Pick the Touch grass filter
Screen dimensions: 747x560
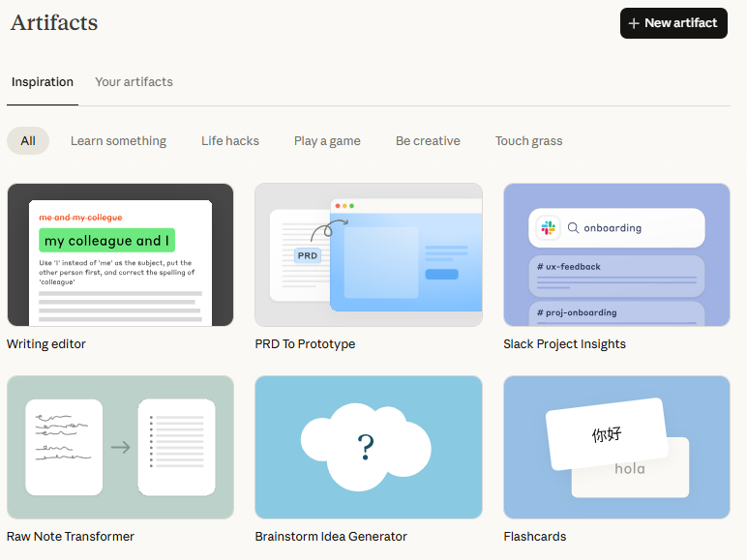pyautogui.click(x=528, y=141)
